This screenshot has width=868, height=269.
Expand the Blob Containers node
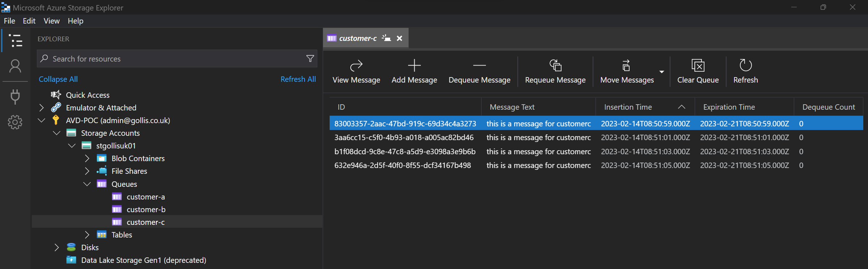point(87,158)
